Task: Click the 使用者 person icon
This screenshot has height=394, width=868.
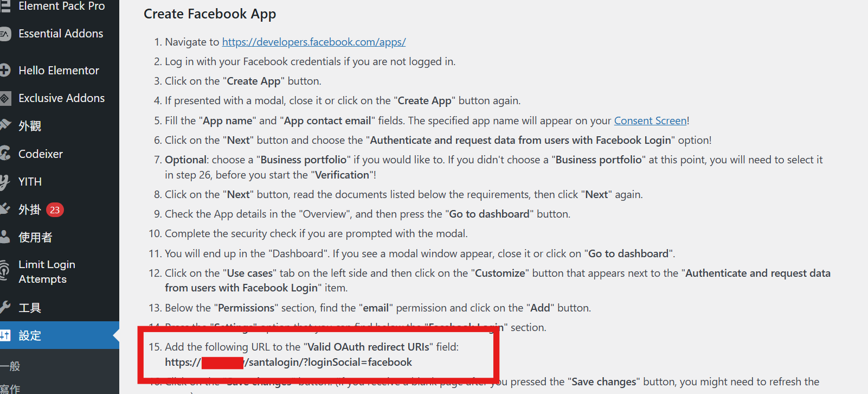Action: click(5, 237)
